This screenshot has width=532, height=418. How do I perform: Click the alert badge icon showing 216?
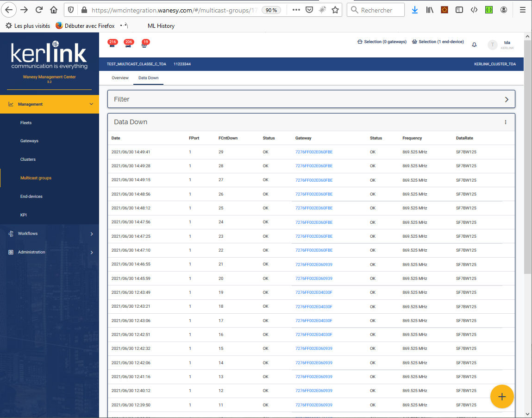pyautogui.click(x=113, y=44)
